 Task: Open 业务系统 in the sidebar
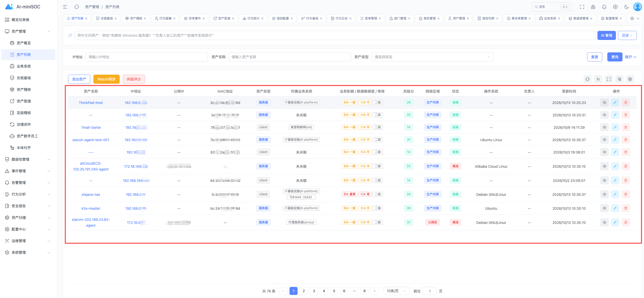pyautogui.click(x=28, y=66)
